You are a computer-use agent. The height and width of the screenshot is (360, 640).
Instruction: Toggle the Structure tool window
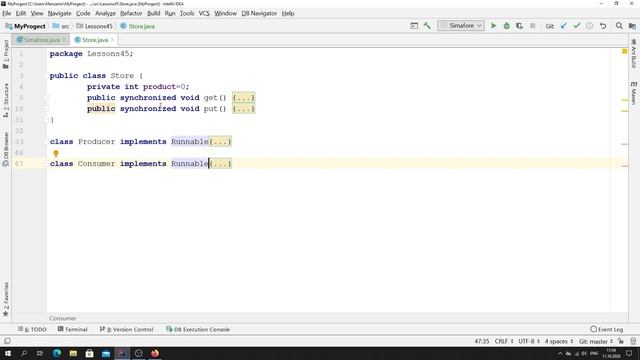click(6, 100)
